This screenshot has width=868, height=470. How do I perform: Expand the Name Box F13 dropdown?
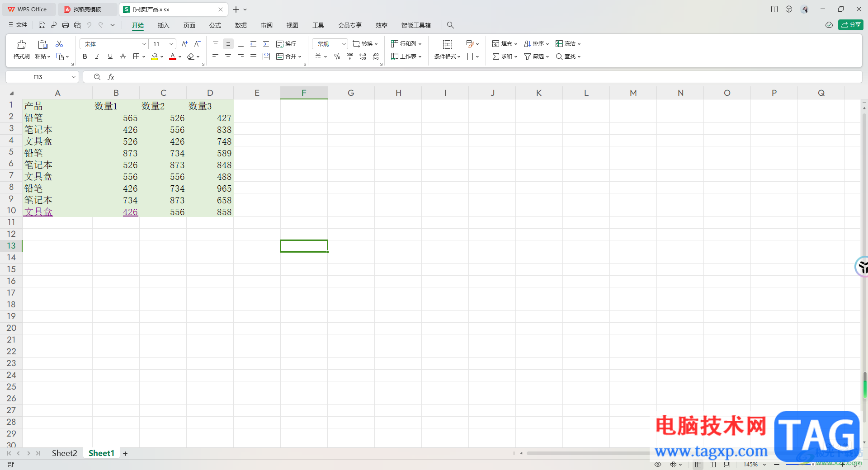click(x=73, y=77)
